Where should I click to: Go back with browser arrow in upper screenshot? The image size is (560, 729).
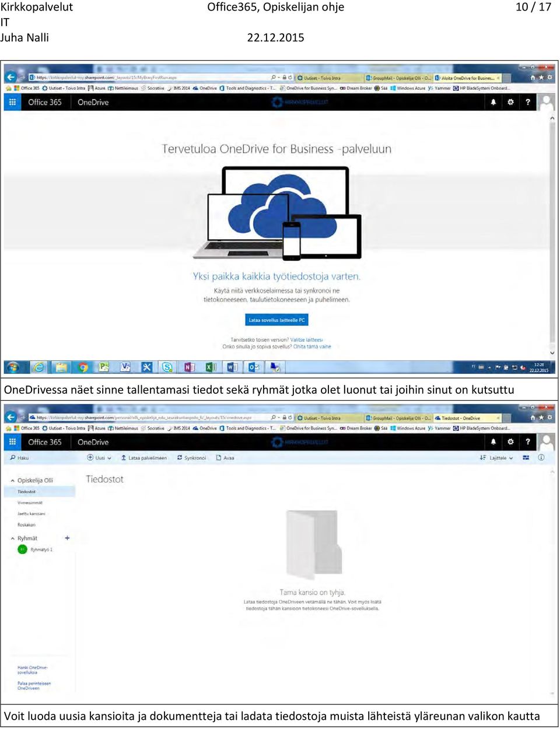point(11,77)
